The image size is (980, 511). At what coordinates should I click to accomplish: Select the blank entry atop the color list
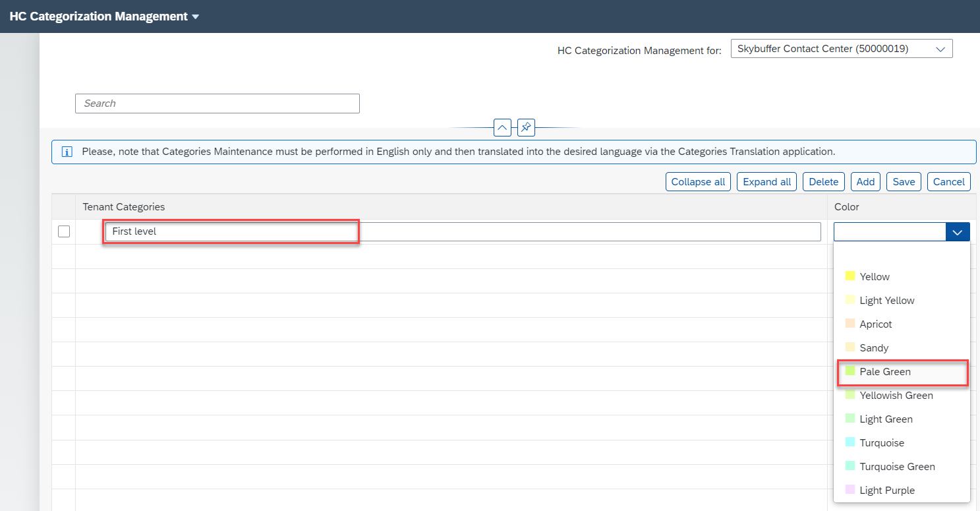click(x=902, y=254)
